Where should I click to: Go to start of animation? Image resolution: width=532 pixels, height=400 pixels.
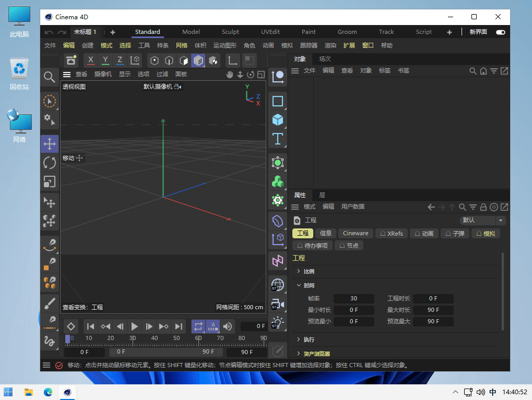91,326
